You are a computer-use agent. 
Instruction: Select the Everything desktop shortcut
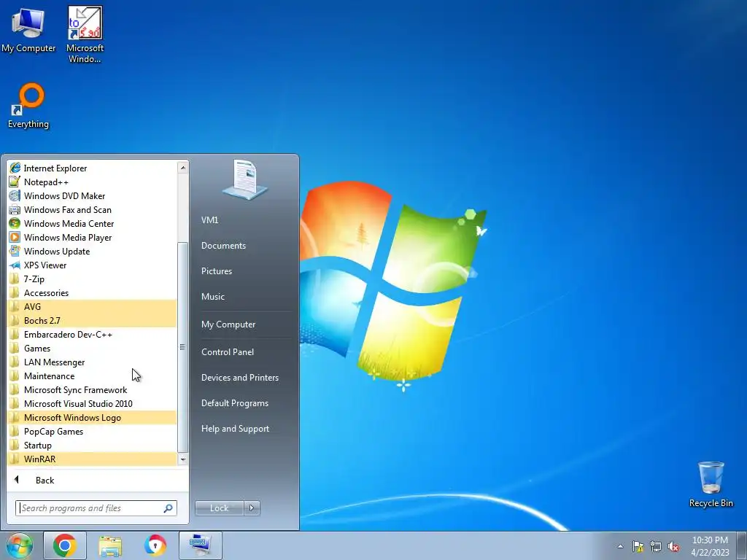(28, 106)
